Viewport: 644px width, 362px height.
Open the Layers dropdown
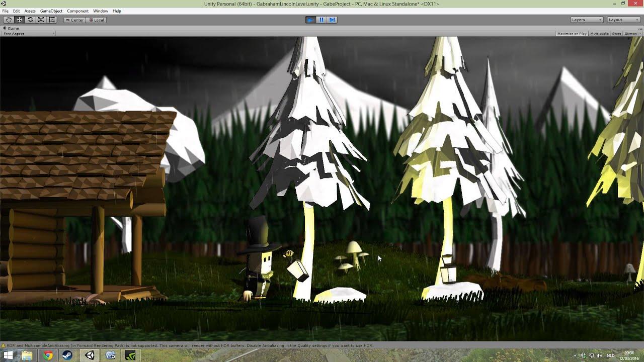point(587,20)
